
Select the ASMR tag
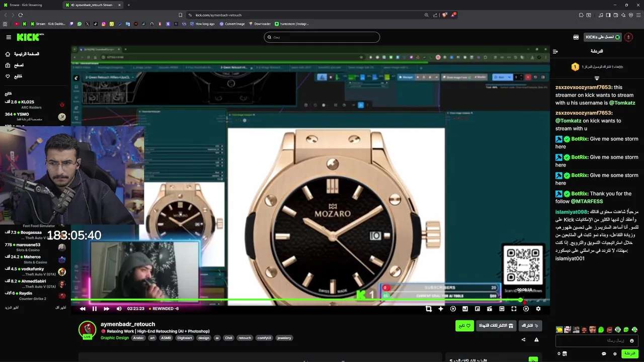click(166, 338)
